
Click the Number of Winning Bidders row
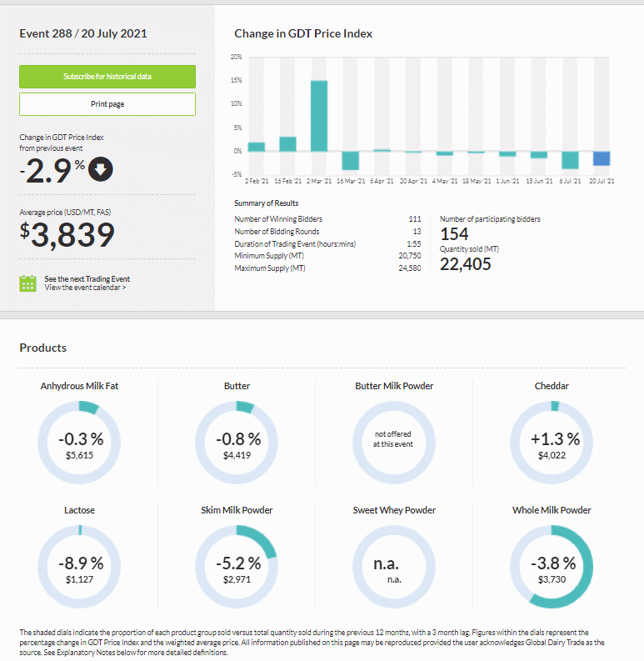(x=327, y=219)
